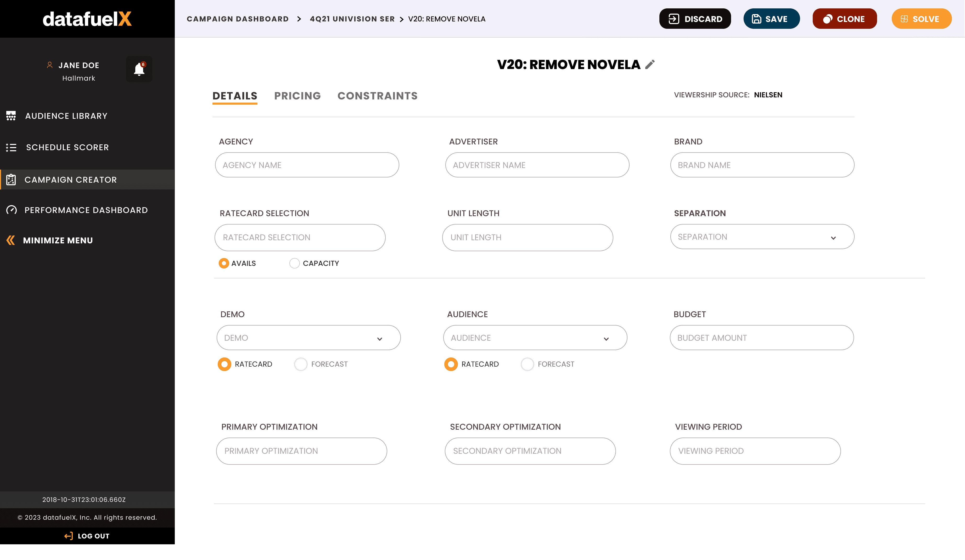Focus the Agency Name field
Screen dimensions: 965x560
pos(307,165)
